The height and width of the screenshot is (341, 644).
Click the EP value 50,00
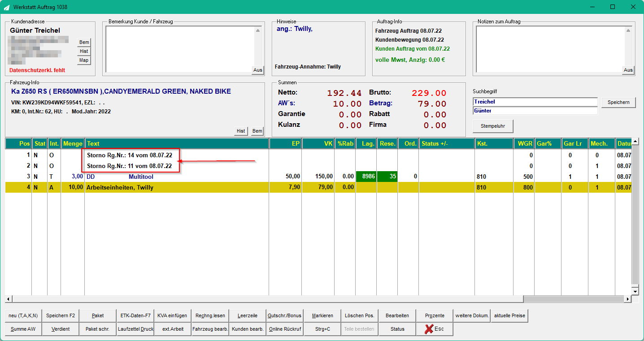293,177
